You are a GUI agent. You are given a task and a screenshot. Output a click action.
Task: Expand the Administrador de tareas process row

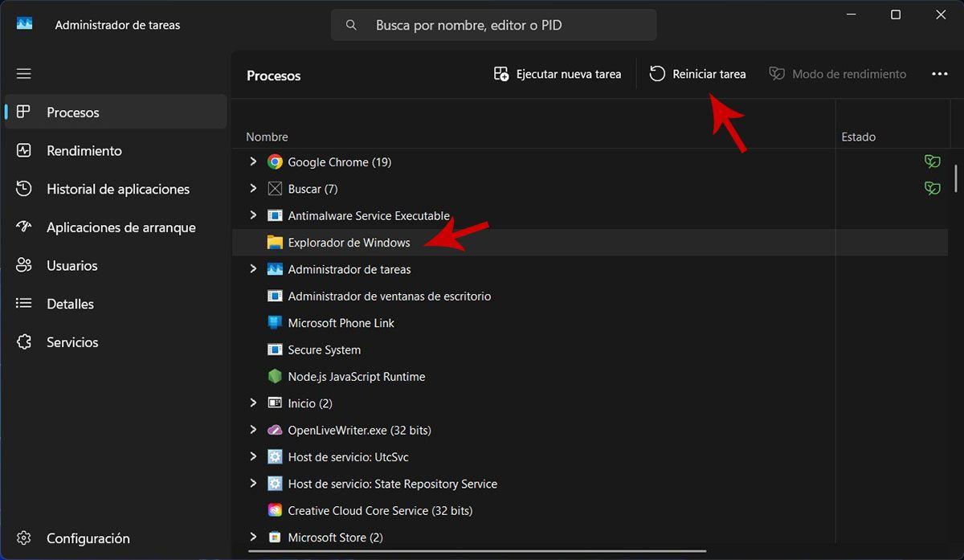click(x=253, y=269)
